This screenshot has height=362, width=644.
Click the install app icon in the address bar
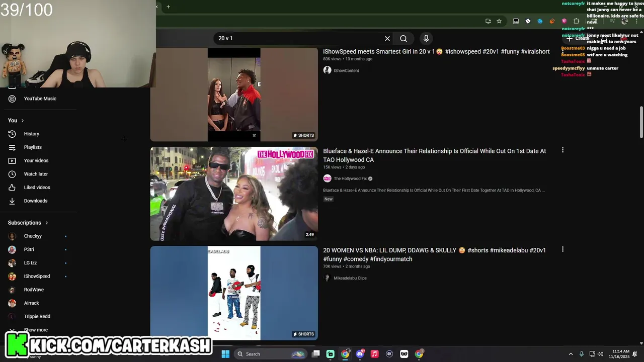coord(488,21)
